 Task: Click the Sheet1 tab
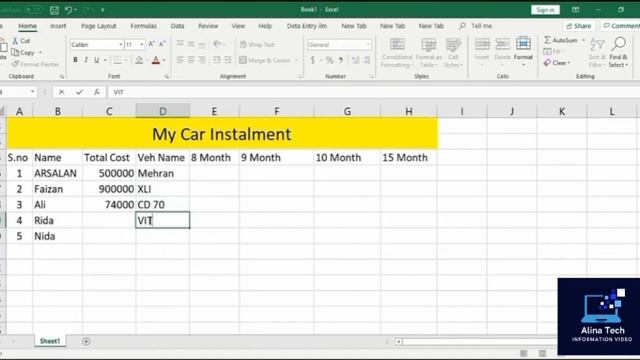pyautogui.click(x=50, y=341)
